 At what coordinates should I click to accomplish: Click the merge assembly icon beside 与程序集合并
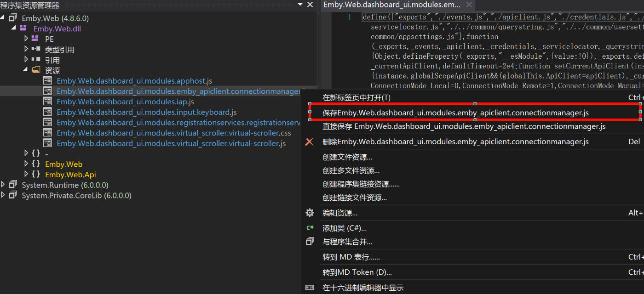click(310, 242)
